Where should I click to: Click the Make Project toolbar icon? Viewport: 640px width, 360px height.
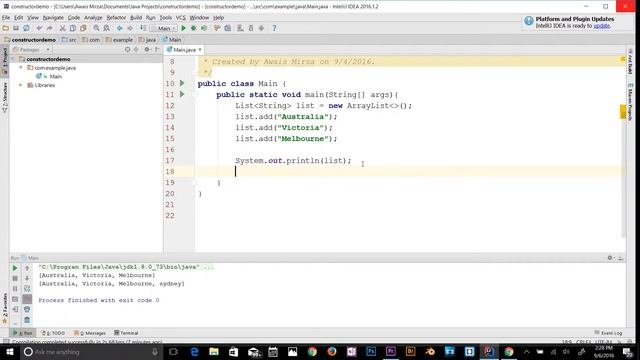[x=143, y=28]
